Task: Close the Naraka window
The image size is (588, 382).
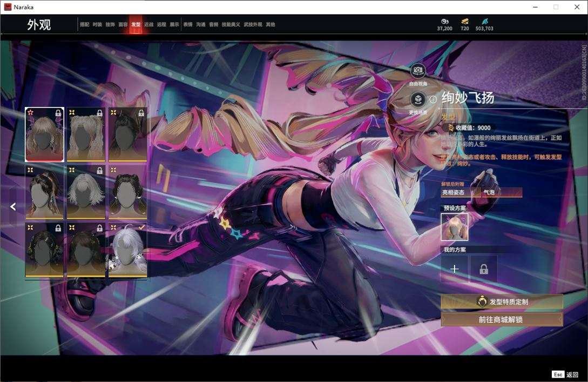Action: coord(577,7)
